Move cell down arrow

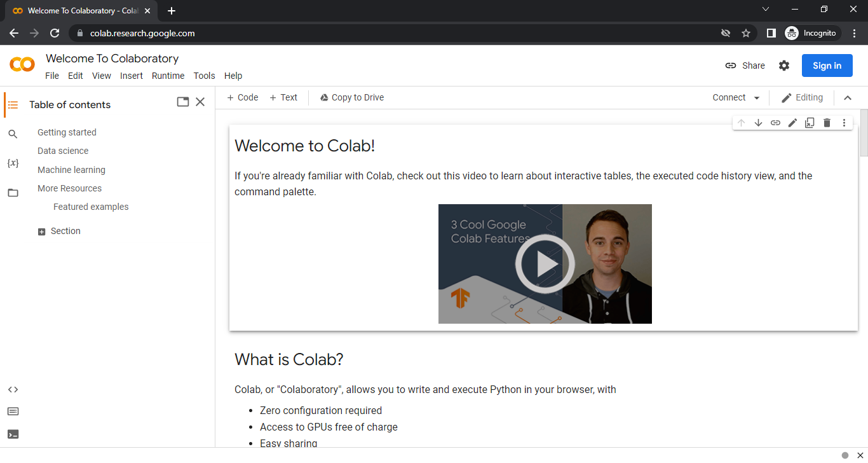(x=758, y=123)
